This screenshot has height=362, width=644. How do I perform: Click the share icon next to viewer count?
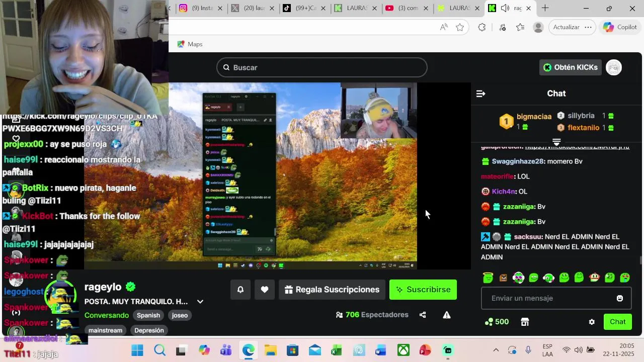tap(423, 315)
